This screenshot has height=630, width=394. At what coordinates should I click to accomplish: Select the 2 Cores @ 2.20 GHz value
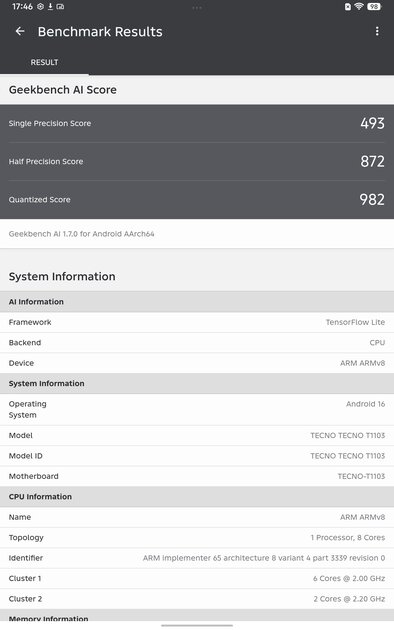tap(349, 599)
